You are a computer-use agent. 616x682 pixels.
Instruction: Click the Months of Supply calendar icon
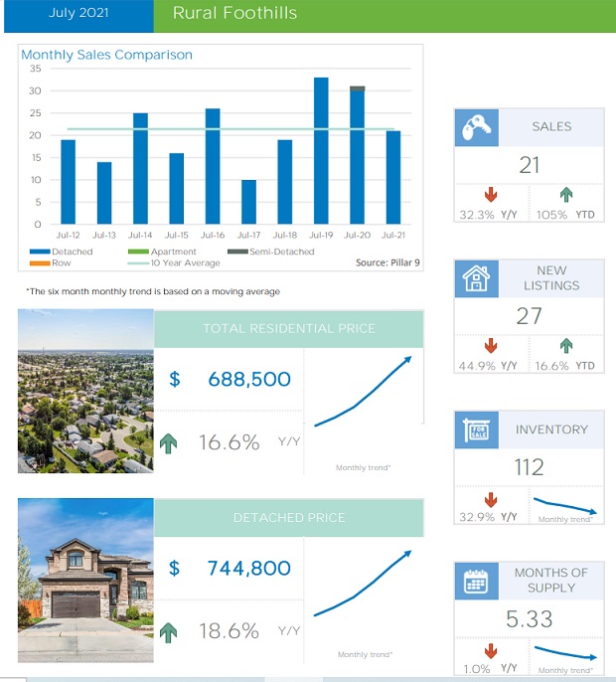tap(477, 580)
